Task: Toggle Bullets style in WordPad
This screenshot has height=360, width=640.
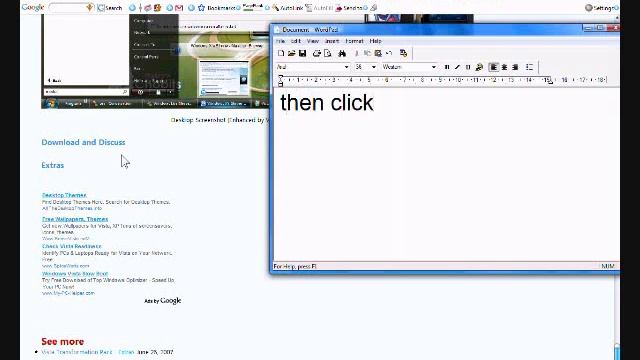Action: (x=529, y=67)
